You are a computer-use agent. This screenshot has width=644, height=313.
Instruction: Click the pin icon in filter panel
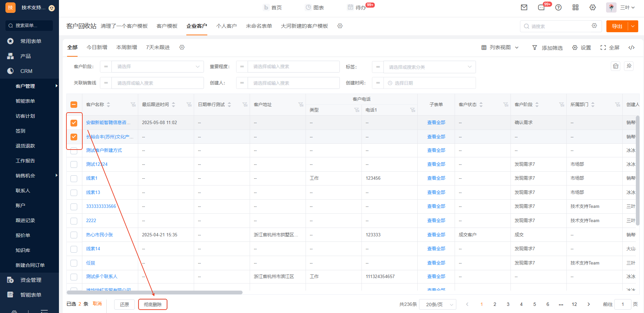[x=629, y=66]
